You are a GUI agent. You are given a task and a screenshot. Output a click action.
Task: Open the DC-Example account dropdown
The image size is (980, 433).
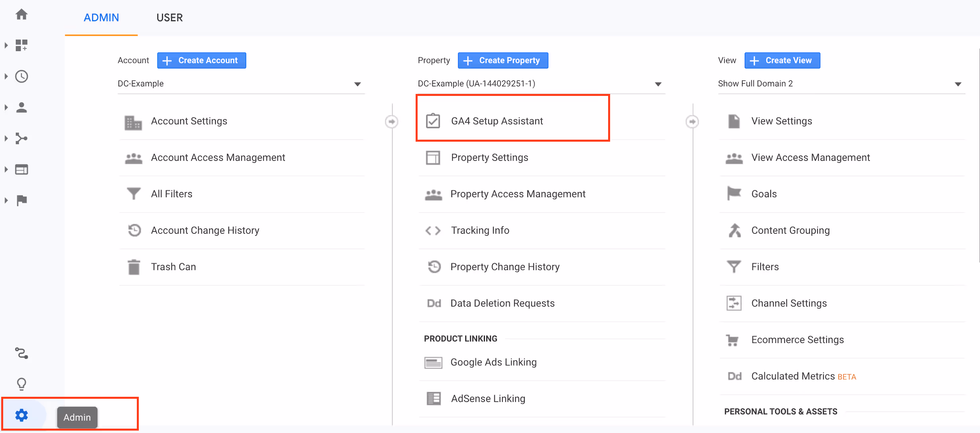(241, 84)
